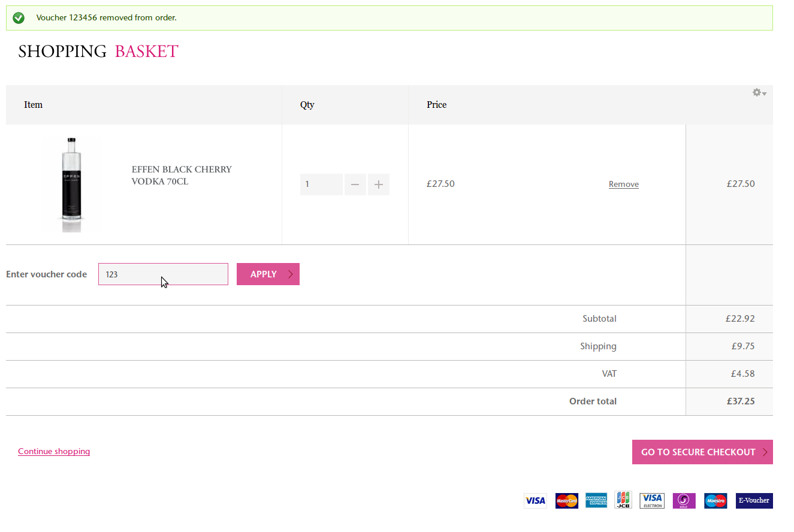Click the Visa card logo
The image size is (794, 532).
tap(535, 501)
